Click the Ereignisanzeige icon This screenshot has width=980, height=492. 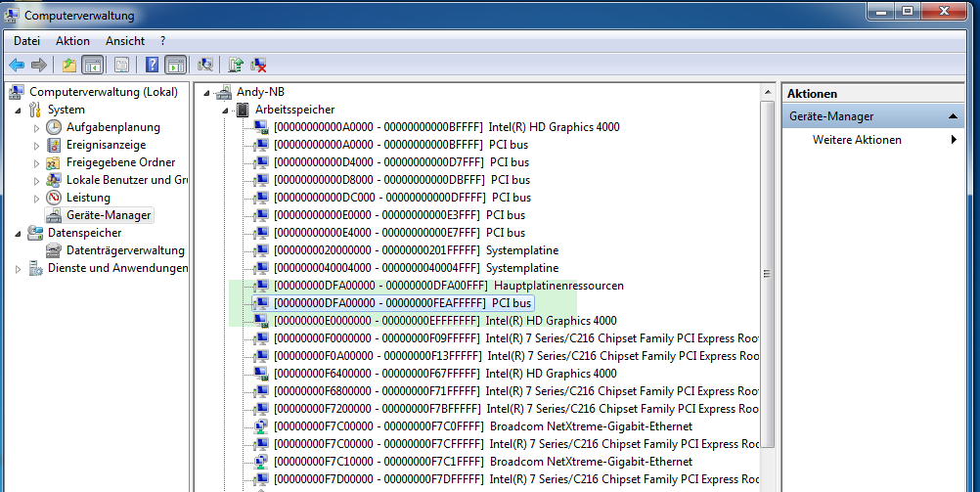[x=54, y=145]
